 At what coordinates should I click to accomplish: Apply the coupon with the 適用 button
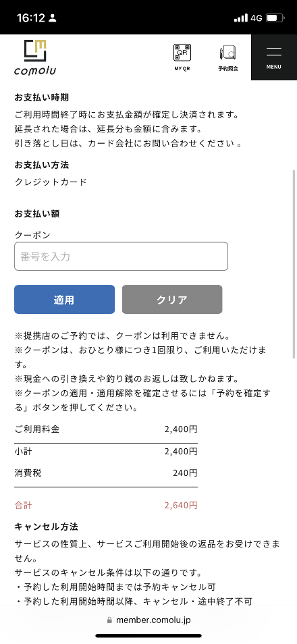tap(65, 300)
